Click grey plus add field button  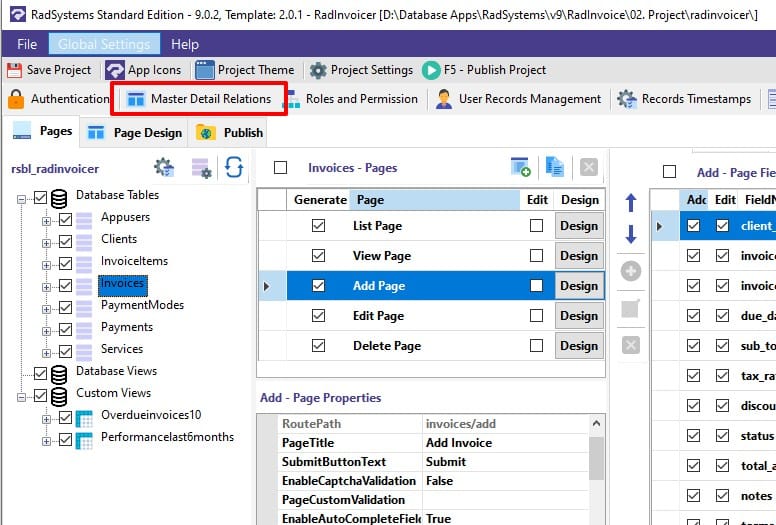pos(630,271)
